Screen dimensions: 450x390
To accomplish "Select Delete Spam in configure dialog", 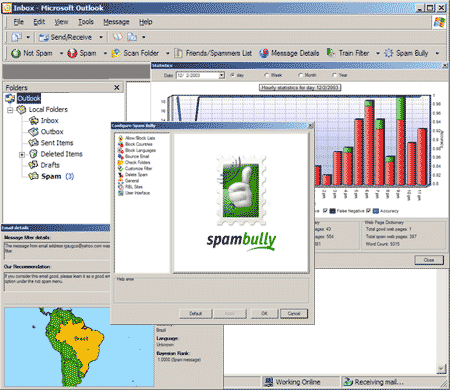I will point(133,174).
